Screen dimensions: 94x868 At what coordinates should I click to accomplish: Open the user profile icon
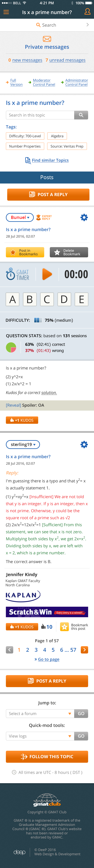click(87, 12)
